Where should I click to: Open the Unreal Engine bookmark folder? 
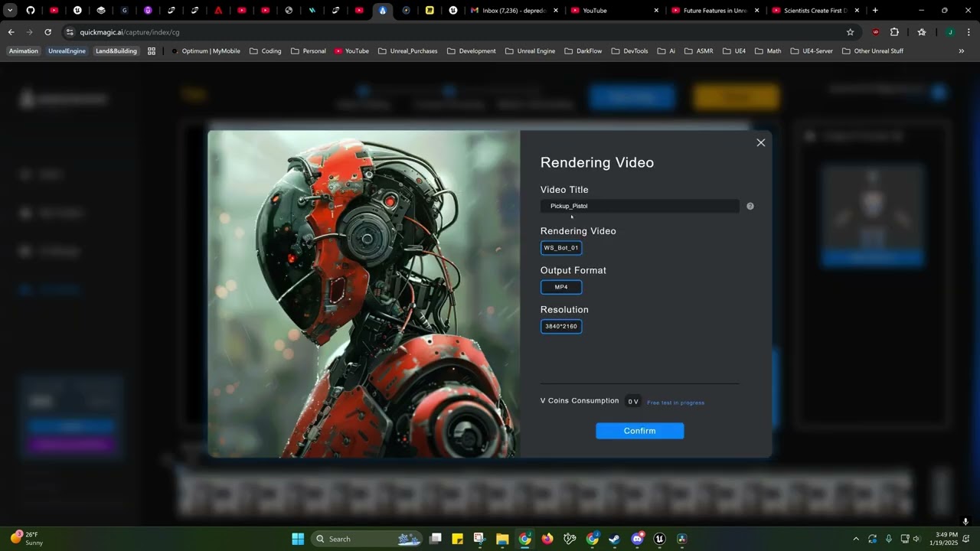tap(530, 51)
